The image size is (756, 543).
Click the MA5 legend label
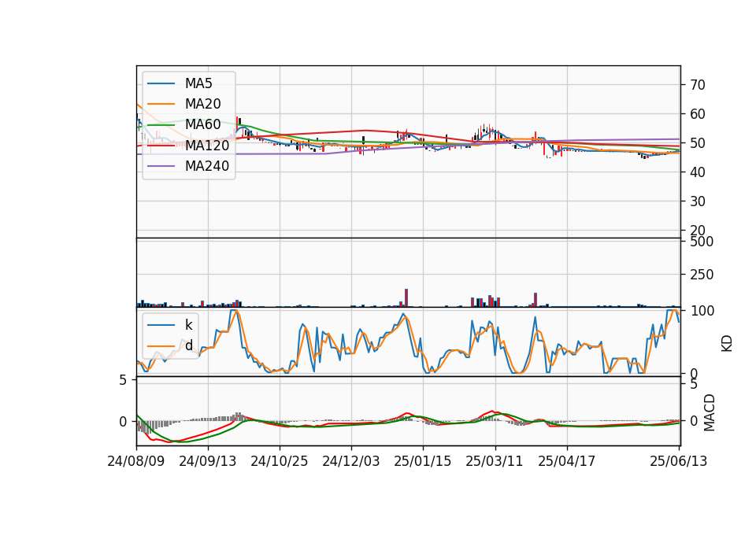click(x=198, y=83)
